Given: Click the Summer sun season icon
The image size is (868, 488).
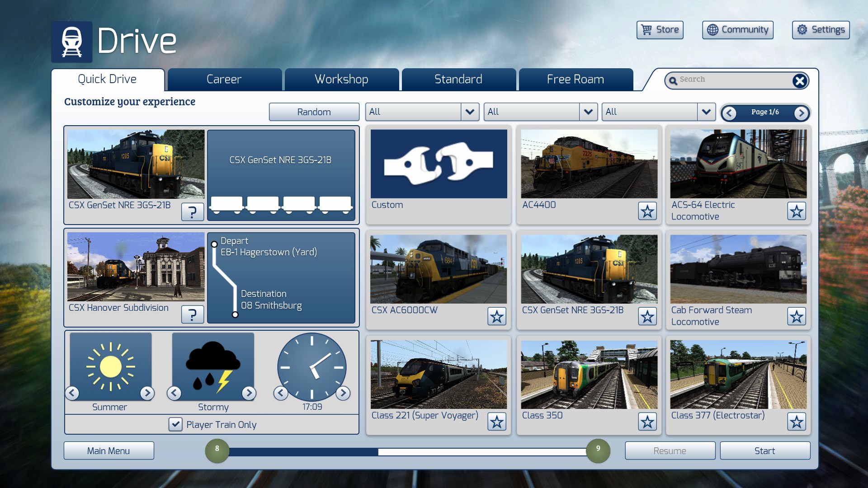Looking at the screenshot, I should point(111,366).
